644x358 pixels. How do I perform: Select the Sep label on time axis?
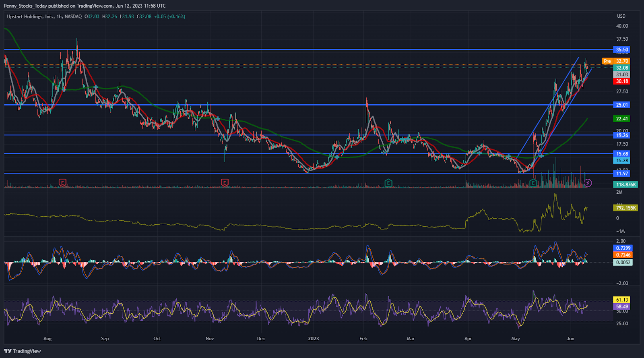105,339
